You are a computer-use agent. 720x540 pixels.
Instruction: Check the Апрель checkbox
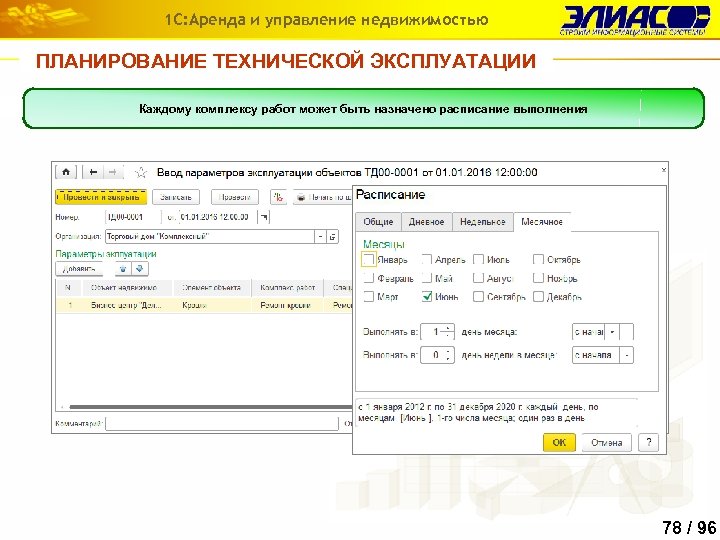pos(427,259)
